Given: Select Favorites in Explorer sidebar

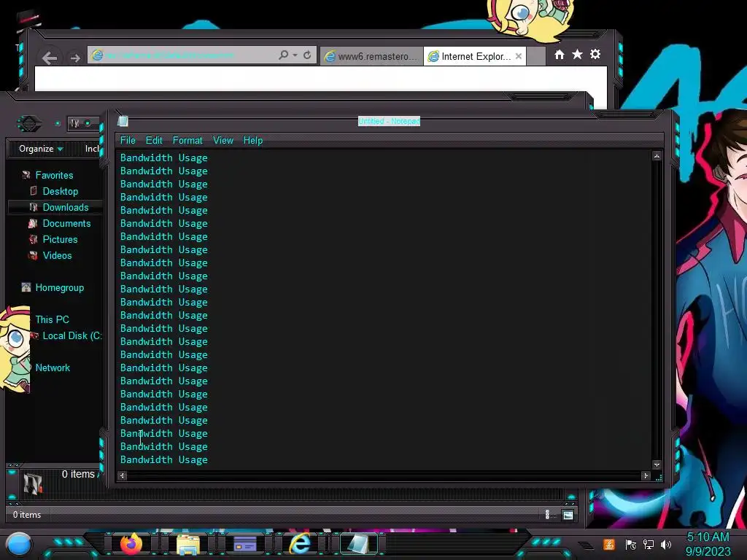Looking at the screenshot, I should point(54,175).
